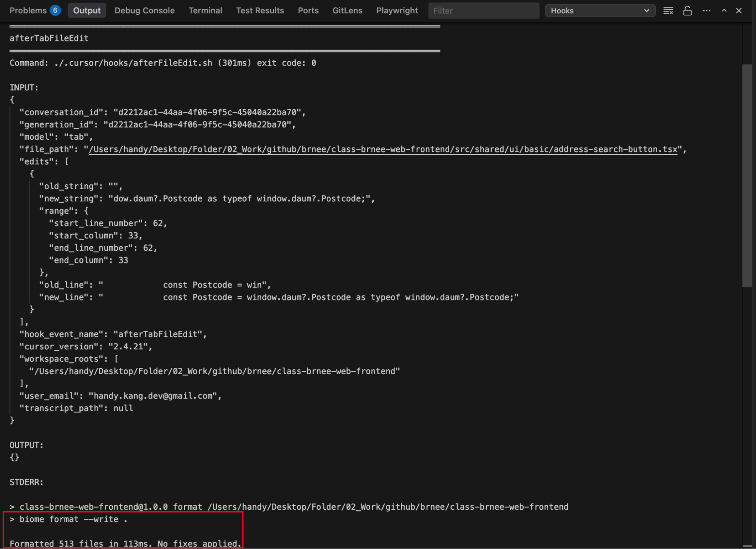The image size is (756, 549).
Task: Click the afterTabFileEdit header text line
Action: tap(49, 38)
